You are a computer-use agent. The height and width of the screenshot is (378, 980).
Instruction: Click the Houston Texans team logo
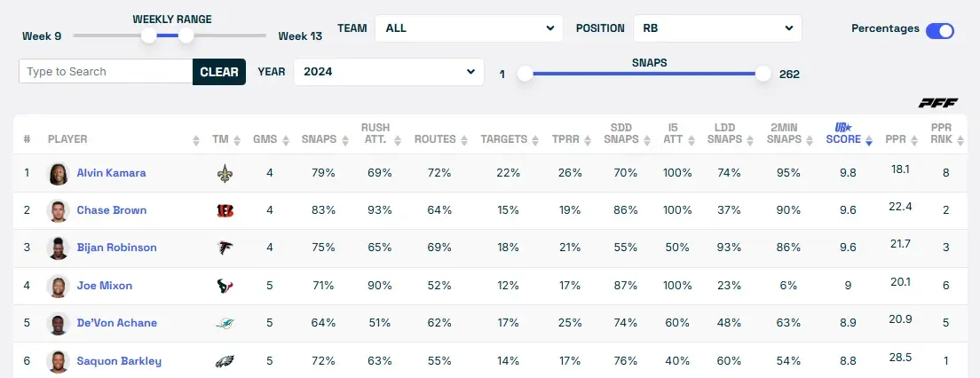click(x=224, y=286)
